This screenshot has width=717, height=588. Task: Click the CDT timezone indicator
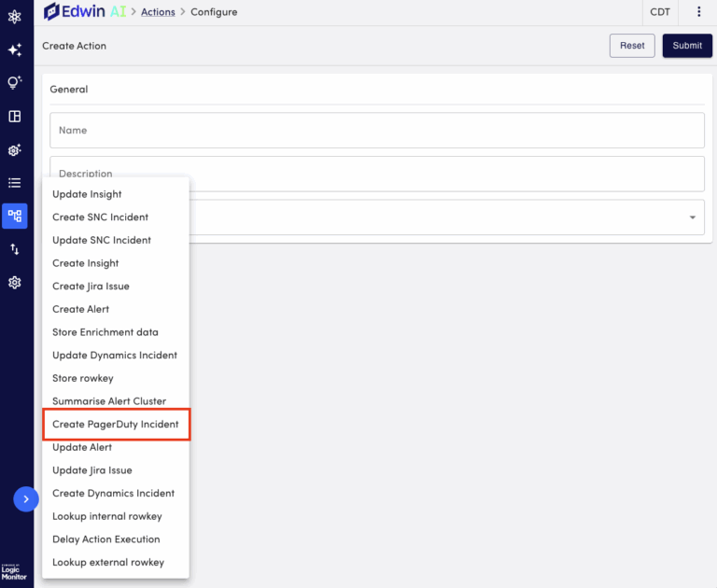point(660,12)
